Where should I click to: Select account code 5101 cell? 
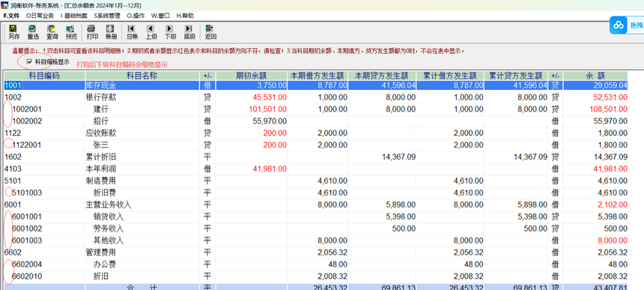(44, 181)
